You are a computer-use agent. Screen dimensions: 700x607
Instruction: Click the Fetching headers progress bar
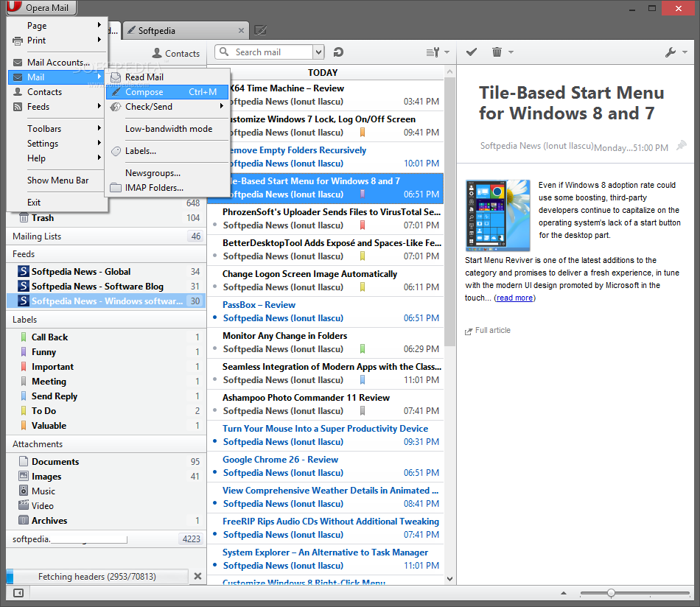click(97, 576)
